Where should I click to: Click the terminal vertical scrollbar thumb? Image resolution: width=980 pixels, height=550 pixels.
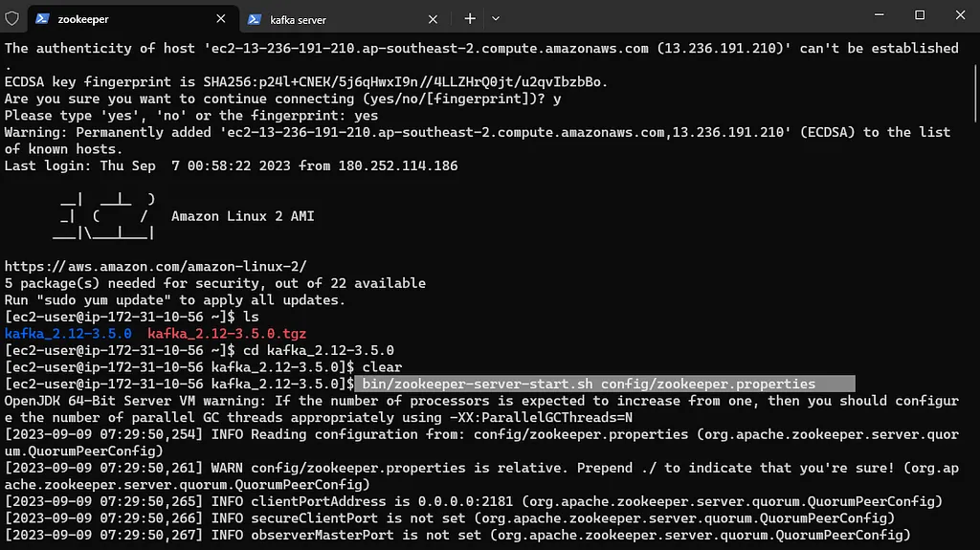[x=975, y=93]
